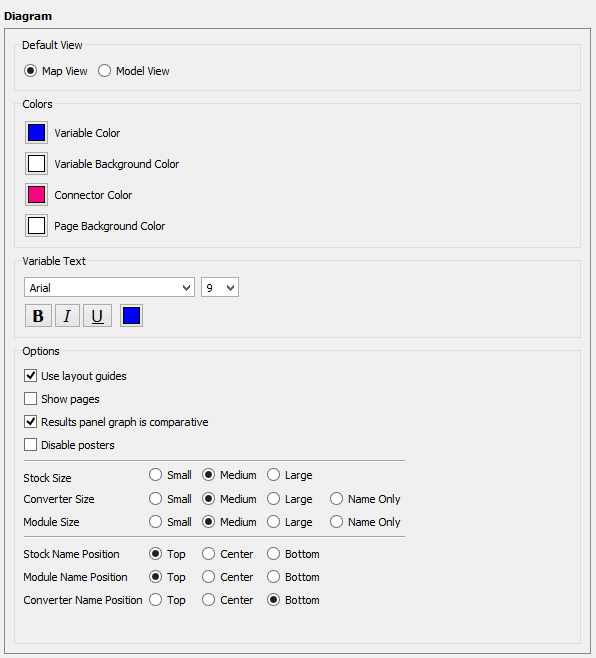Open the Arial font dropdown
The image size is (596, 658).
point(110,287)
